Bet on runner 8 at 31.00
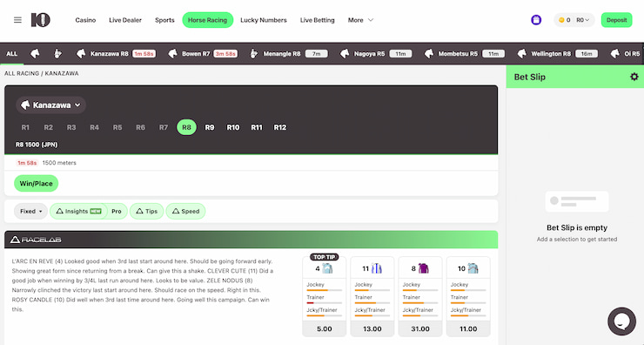644x345 pixels. (420, 329)
